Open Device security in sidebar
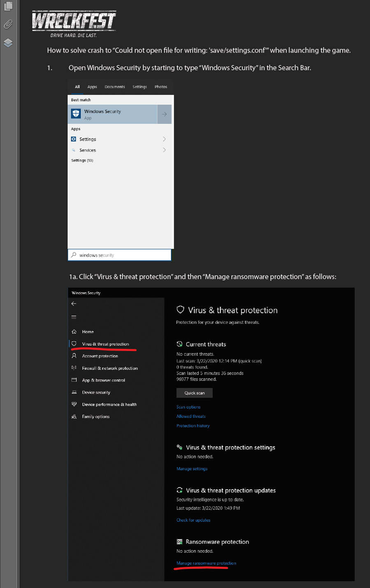 click(96, 392)
